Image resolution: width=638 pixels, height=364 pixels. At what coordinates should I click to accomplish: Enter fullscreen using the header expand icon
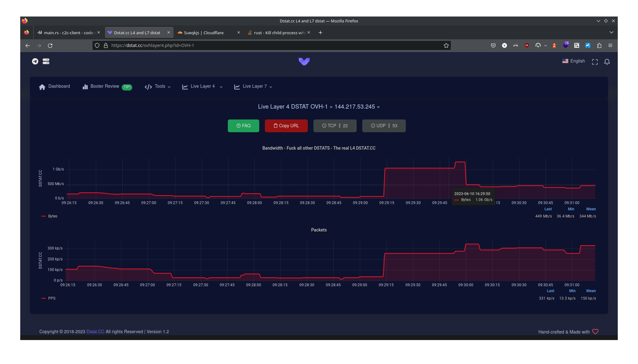pos(595,62)
